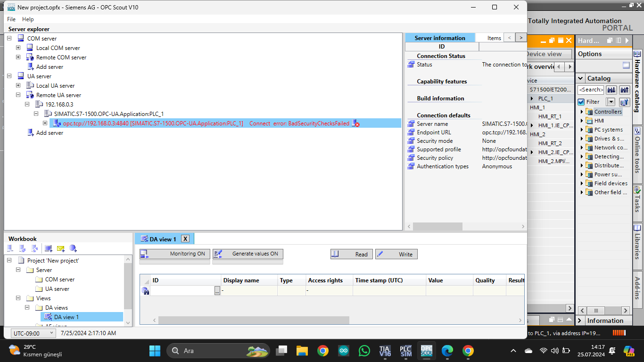Activate the DA view 1 tab
644x362 pixels.
[163, 239]
